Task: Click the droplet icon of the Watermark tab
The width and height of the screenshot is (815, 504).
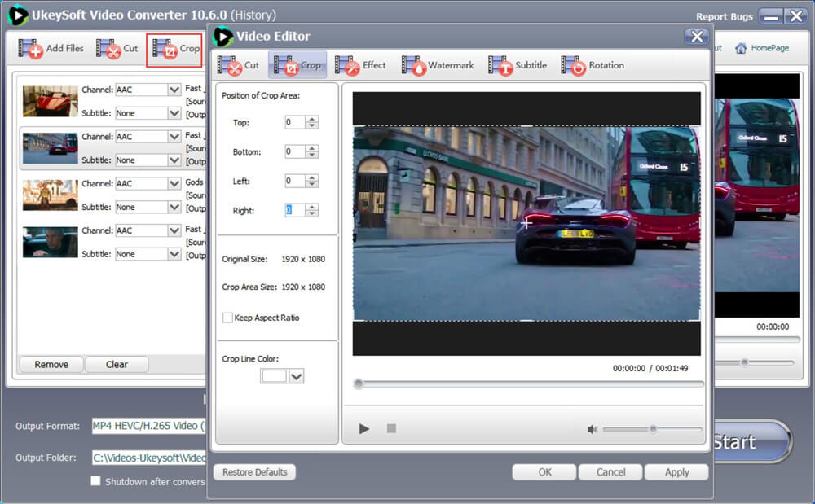Action: coord(414,65)
